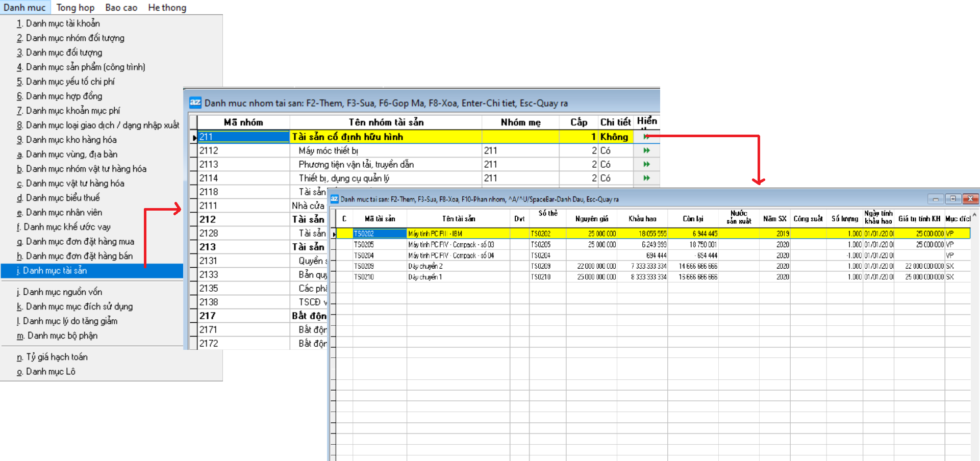Click the green arrow in row 211
Viewport: 980px width, 461px height.
(x=646, y=137)
